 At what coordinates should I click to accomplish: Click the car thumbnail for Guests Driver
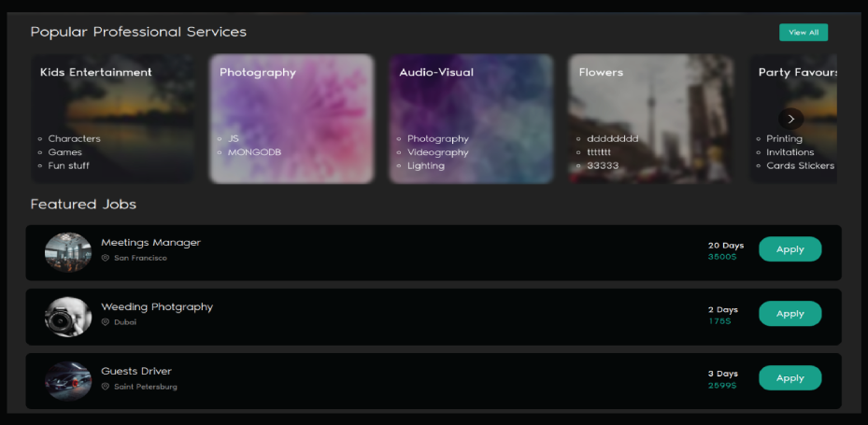pos(68,381)
